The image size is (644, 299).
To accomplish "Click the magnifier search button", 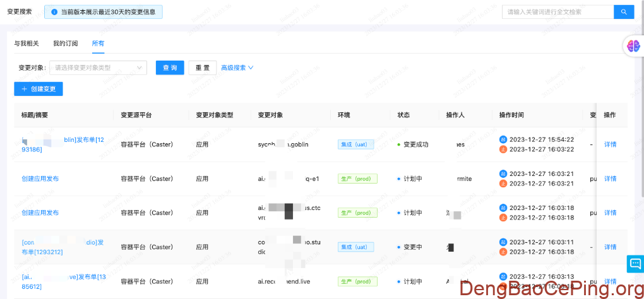I will point(624,12).
